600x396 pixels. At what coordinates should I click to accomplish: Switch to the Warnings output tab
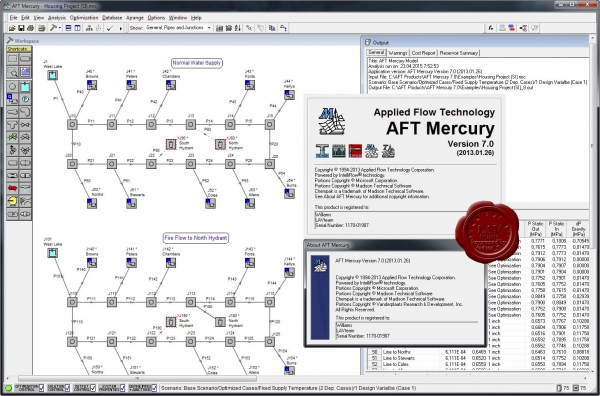tap(398, 53)
